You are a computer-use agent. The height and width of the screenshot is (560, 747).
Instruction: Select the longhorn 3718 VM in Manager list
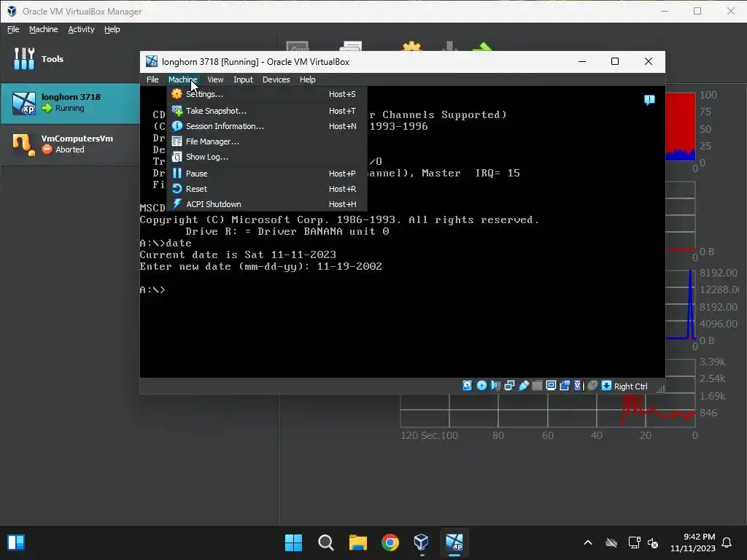[69, 103]
